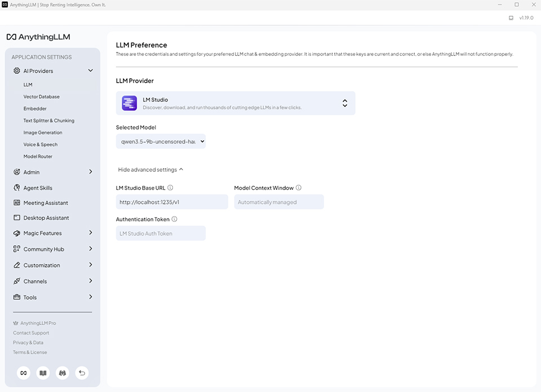Image resolution: width=541 pixels, height=392 pixels.
Task: Open Vector Database settings
Action: click(41, 96)
